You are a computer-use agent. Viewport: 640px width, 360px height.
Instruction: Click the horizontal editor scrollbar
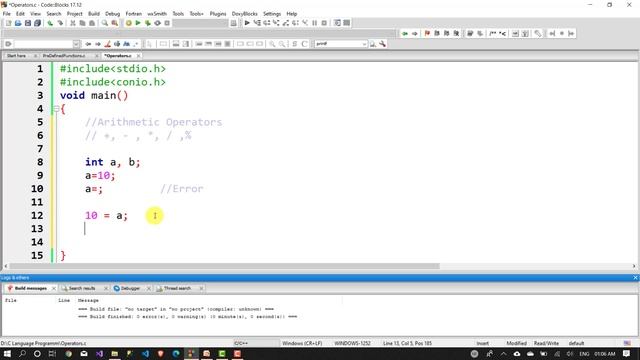tap(224, 266)
